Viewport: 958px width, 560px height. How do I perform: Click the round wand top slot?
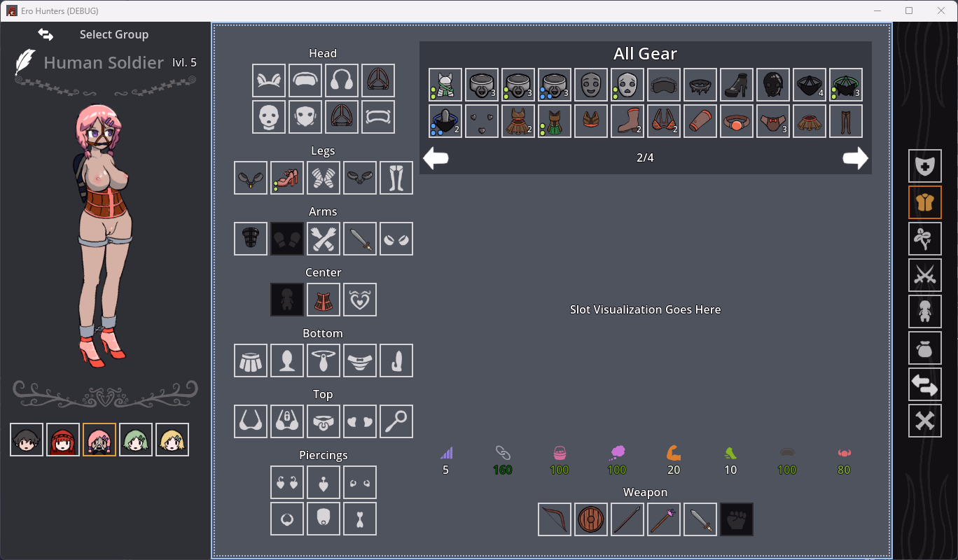click(x=396, y=421)
